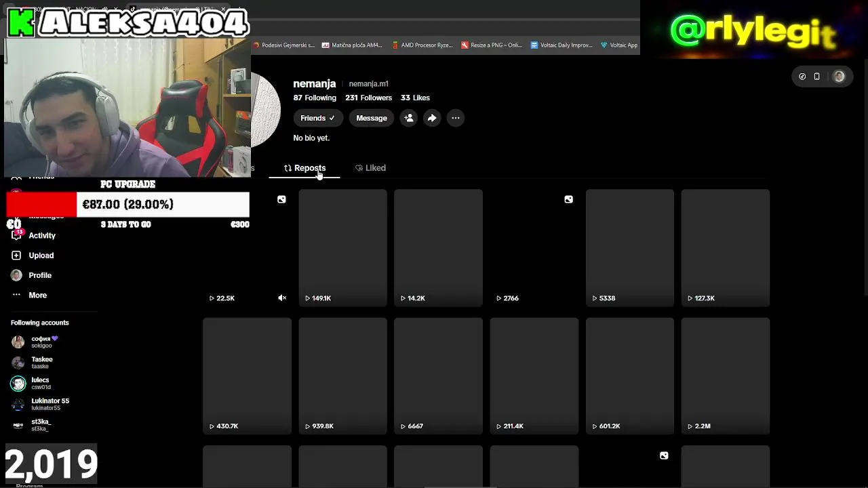Open the Taskee account name
This screenshot has height=488, width=868.
coord(42,359)
